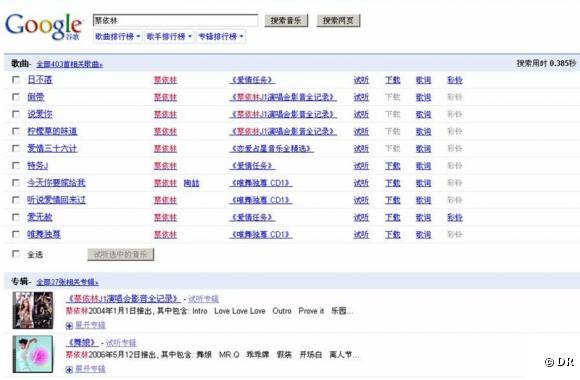Viewport: 580px width, 380px height.
Task: Click the 搜索网页 button
Action: coord(338,21)
